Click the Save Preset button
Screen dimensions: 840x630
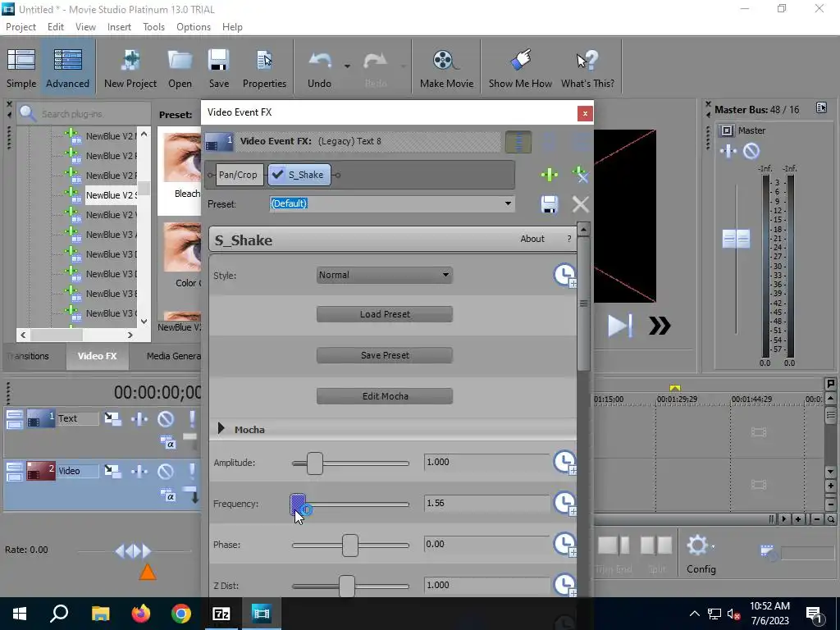click(385, 355)
